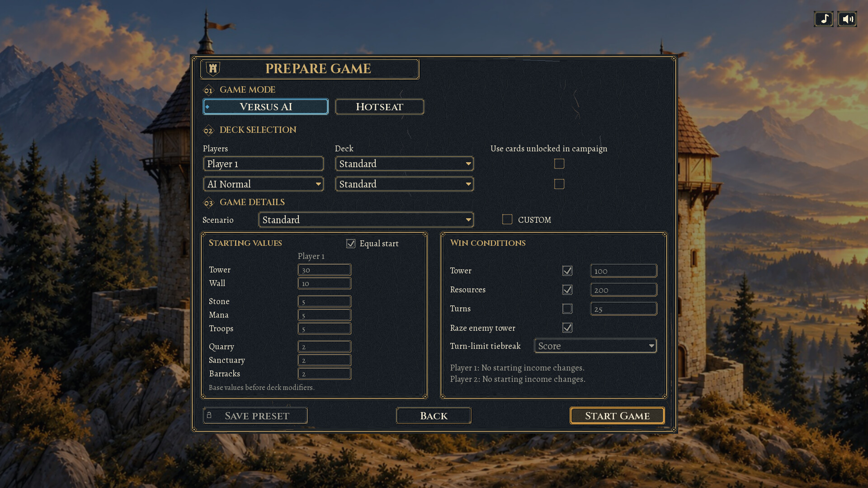Click the Barracks value field
The height and width of the screenshot is (488, 868).
pyautogui.click(x=325, y=374)
